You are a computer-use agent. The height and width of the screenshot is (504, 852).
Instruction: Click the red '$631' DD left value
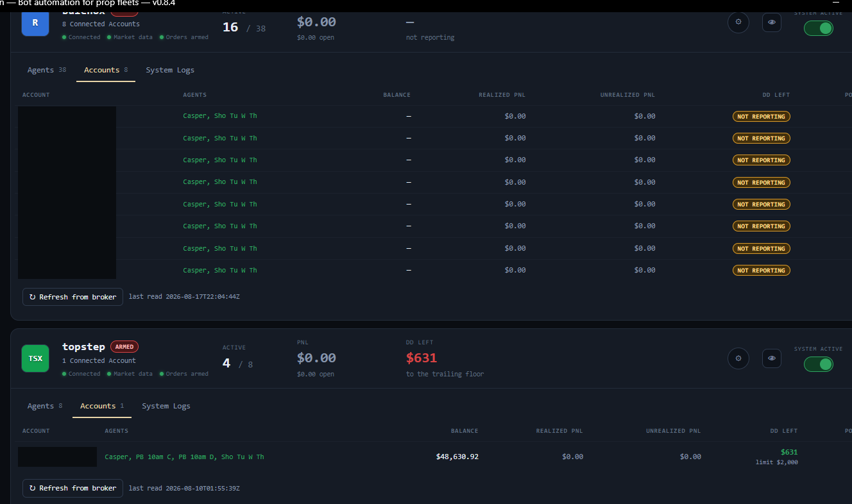click(422, 358)
